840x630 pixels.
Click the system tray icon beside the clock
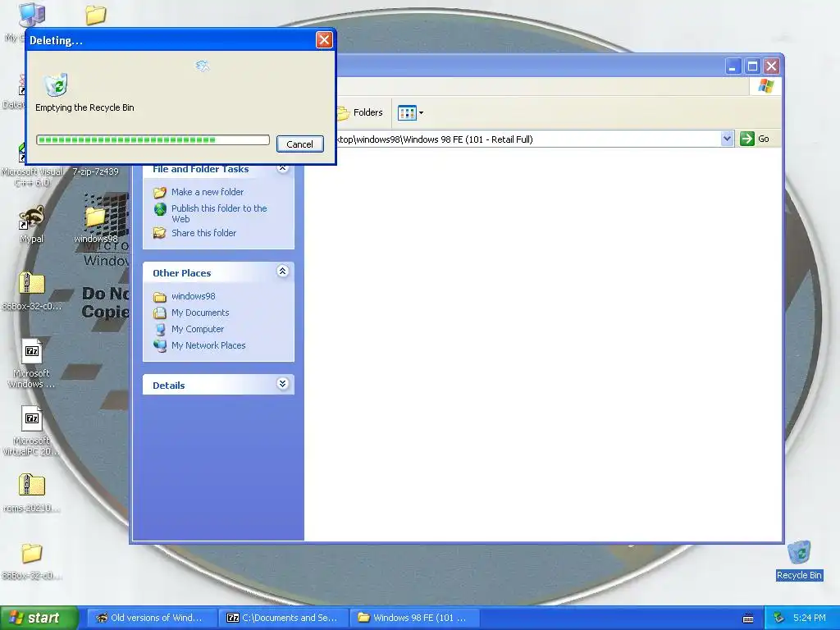click(x=779, y=618)
